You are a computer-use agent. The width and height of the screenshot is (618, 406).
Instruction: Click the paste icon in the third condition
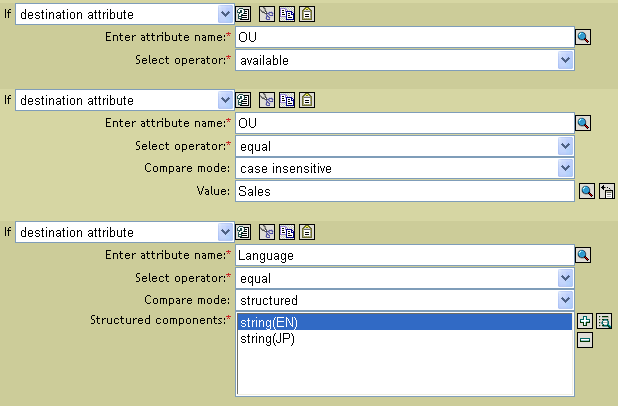tap(306, 232)
